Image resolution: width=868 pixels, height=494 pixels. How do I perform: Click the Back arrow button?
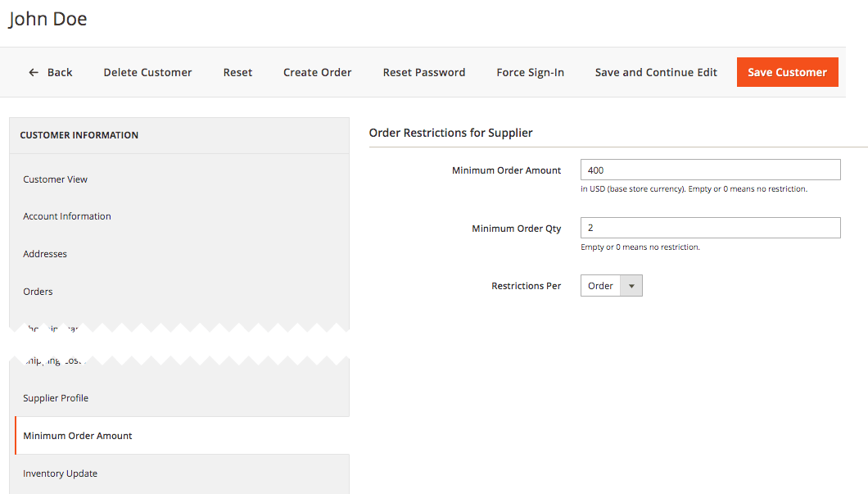(x=51, y=72)
